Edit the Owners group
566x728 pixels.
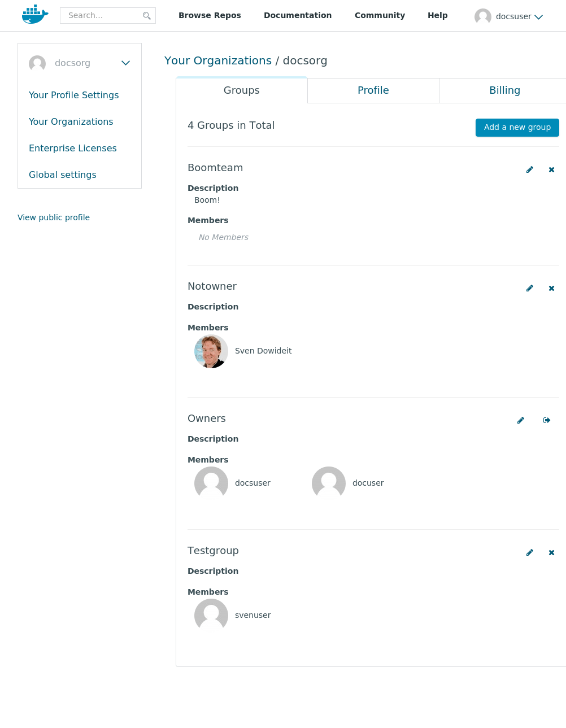[x=521, y=420]
